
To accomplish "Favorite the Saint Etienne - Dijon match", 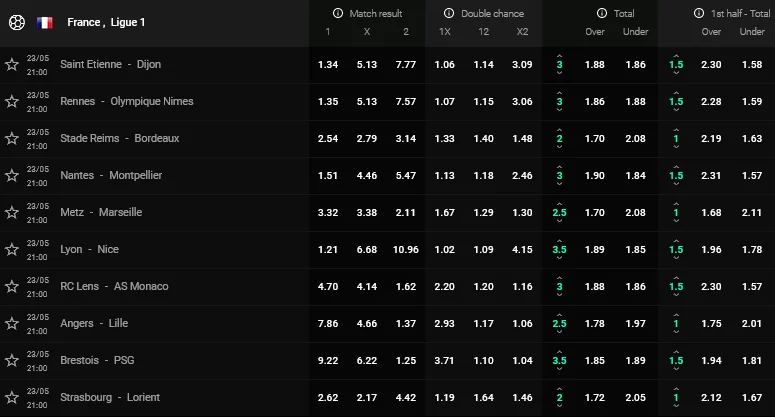I will [12, 64].
